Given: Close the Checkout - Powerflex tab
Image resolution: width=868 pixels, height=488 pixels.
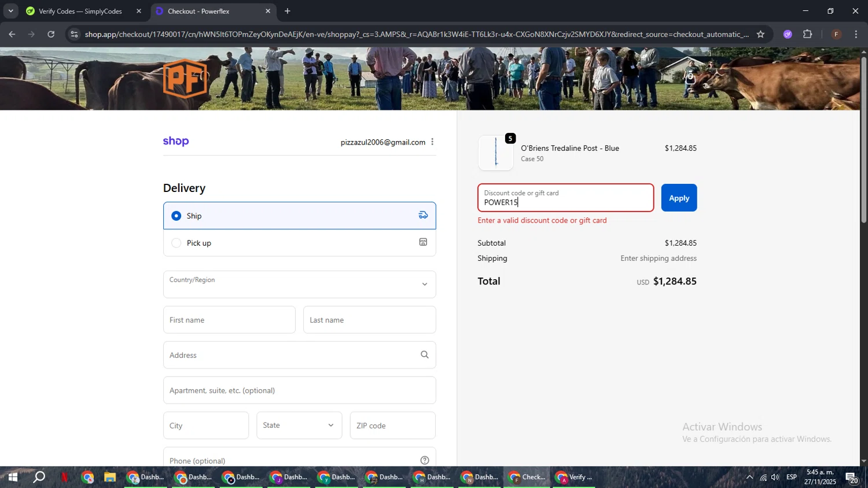Looking at the screenshot, I should (x=268, y=11).
